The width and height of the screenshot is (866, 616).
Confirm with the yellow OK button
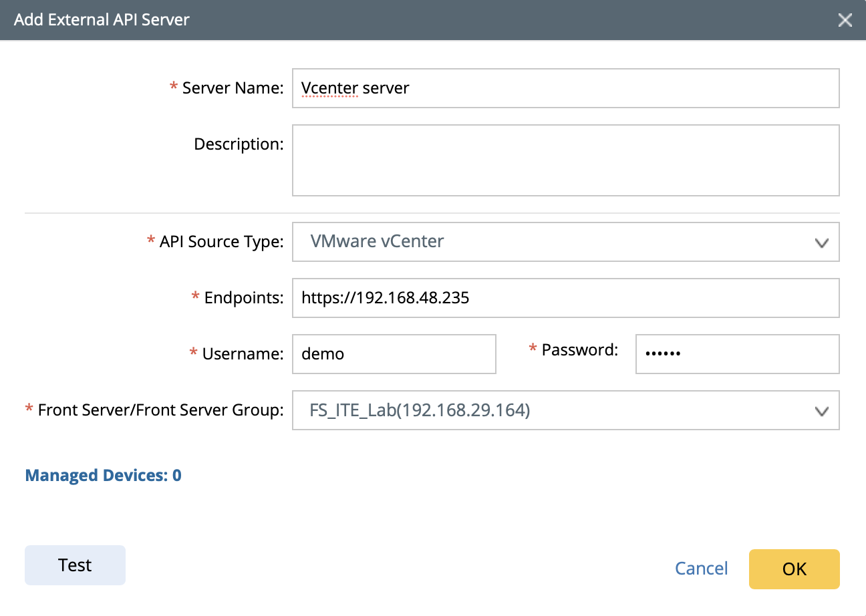click(x=794, y=569)
